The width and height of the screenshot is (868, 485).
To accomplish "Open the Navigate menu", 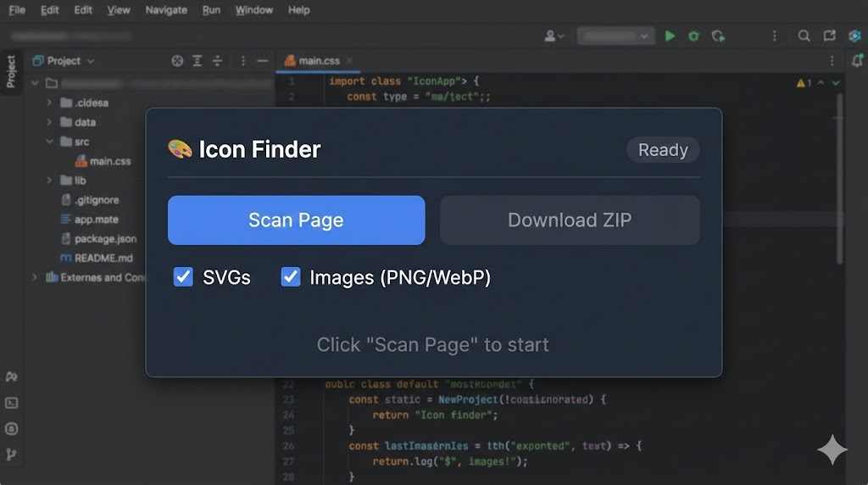I will pyautogui.click(x=166, y=10).
